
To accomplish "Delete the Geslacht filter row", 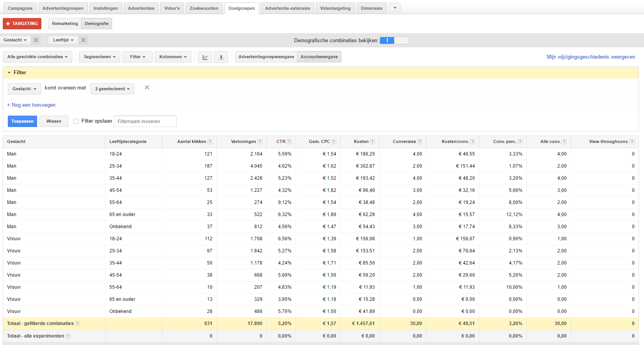I will coord(147,88).
